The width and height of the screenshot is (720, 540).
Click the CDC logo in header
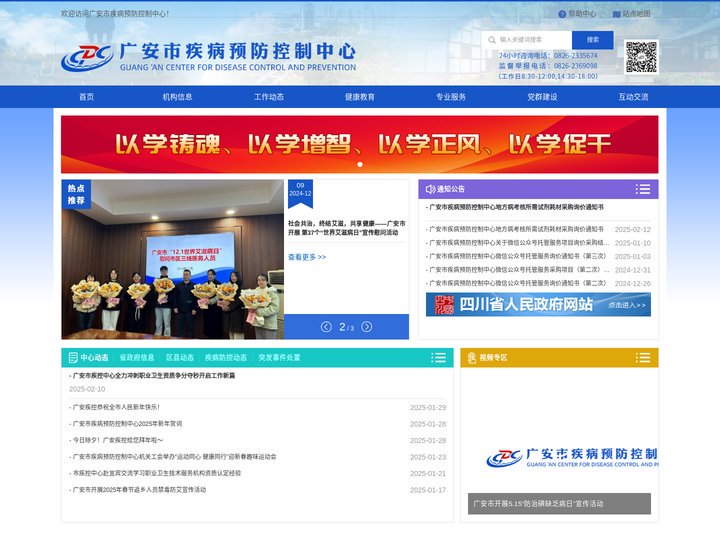87,58
